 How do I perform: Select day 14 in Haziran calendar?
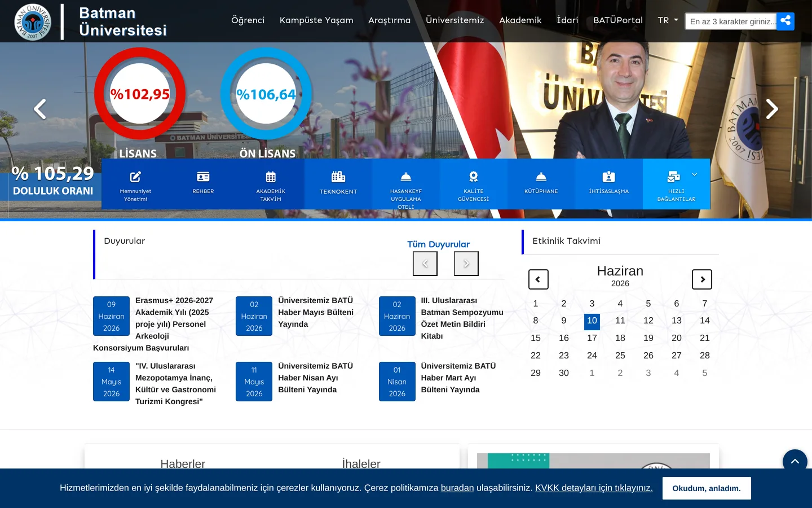pyautogui.click(x=705, y=321)
